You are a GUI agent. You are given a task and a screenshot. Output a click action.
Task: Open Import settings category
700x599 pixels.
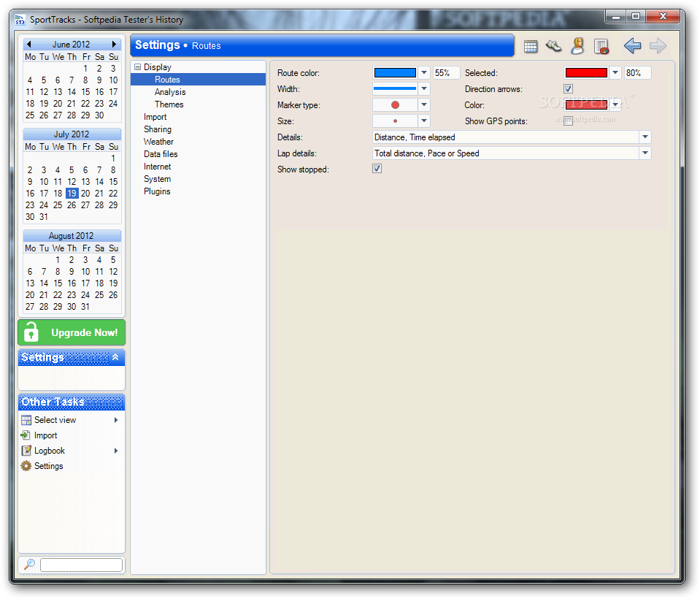point(155,117)
